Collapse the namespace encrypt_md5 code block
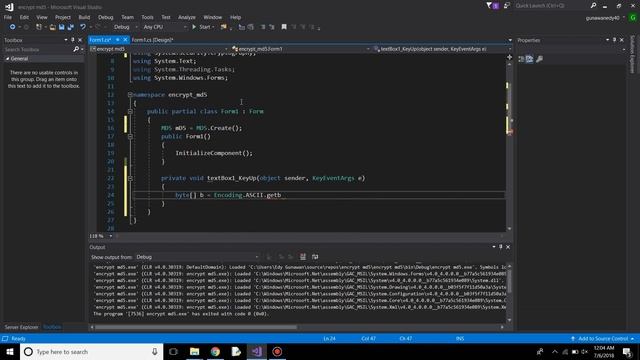Screen dimensions: 640x360 (130, 95)
